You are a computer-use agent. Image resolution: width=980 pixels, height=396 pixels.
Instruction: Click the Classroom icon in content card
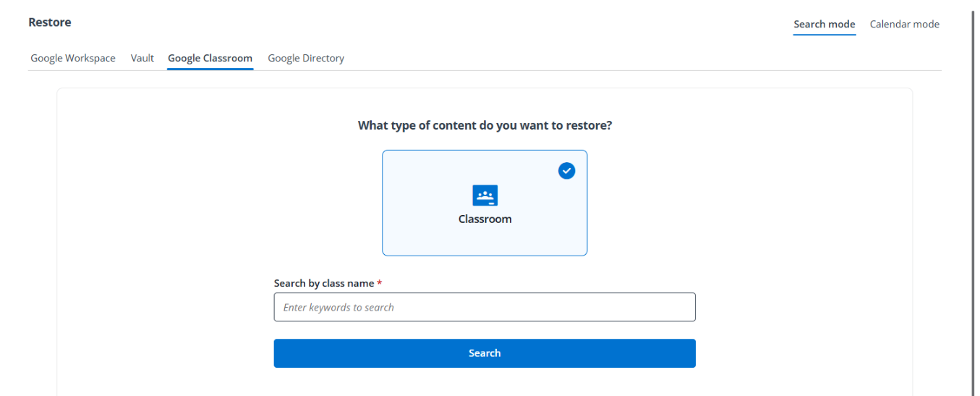pos(485,195)
